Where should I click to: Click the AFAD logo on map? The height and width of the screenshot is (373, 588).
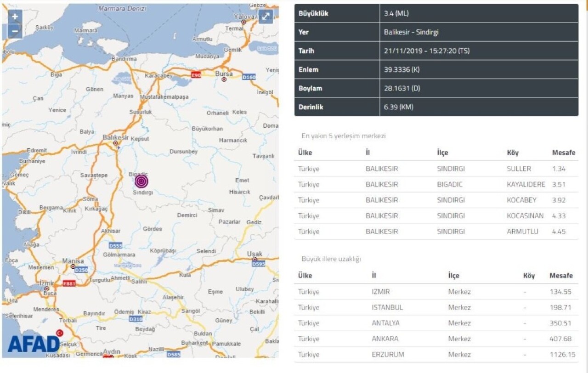coord(34,344)
